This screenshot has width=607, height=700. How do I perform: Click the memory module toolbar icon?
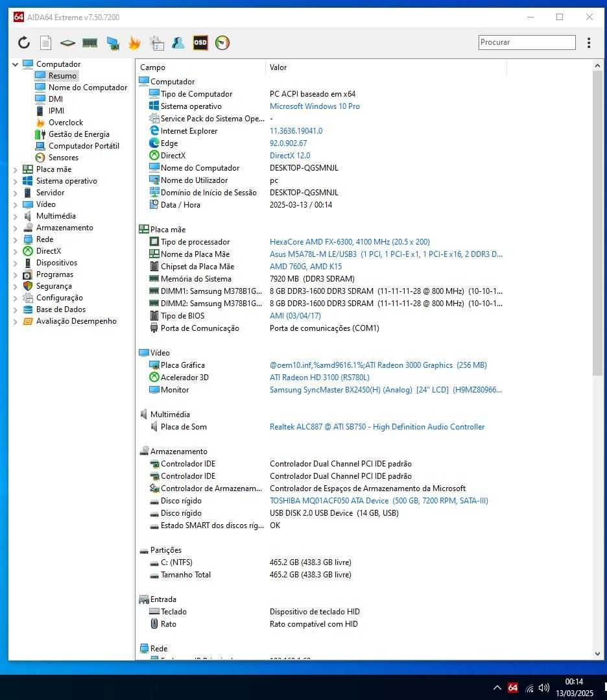[x=89, y=43]
